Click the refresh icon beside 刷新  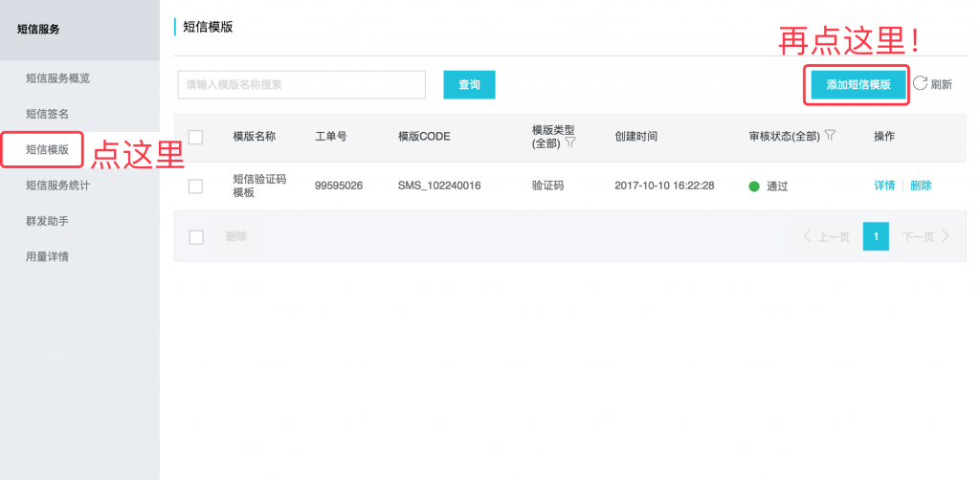click(x=920, y=83)
